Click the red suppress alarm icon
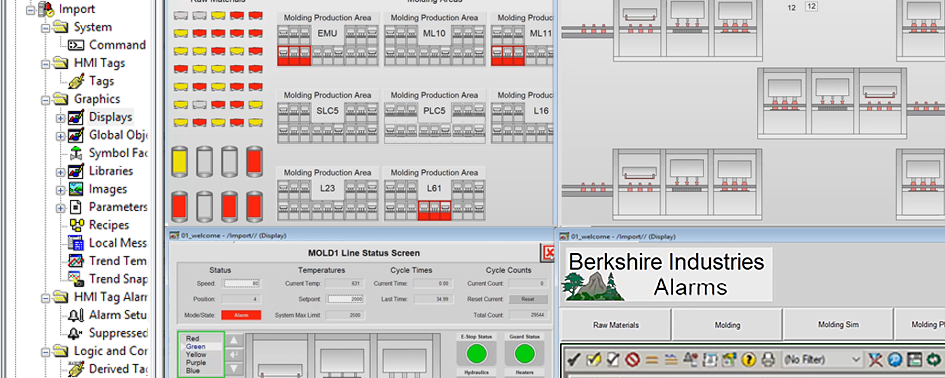The height and width of the screenshot is (378, 945). click(x=632, y=360)
